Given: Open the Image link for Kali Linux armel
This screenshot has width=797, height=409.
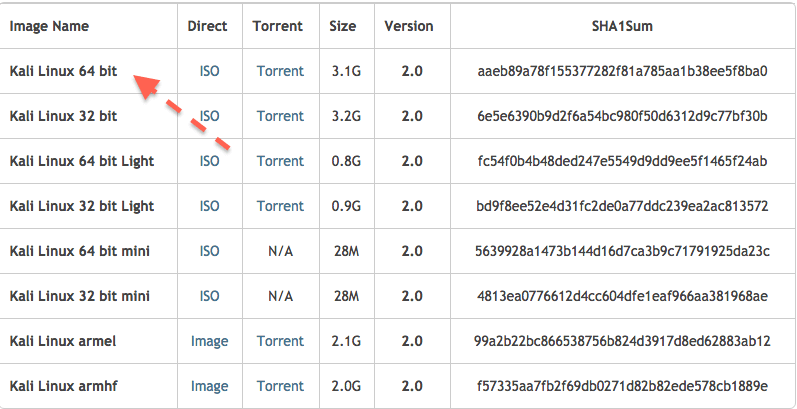Looking at the screenshot, I should coord(209,341).
